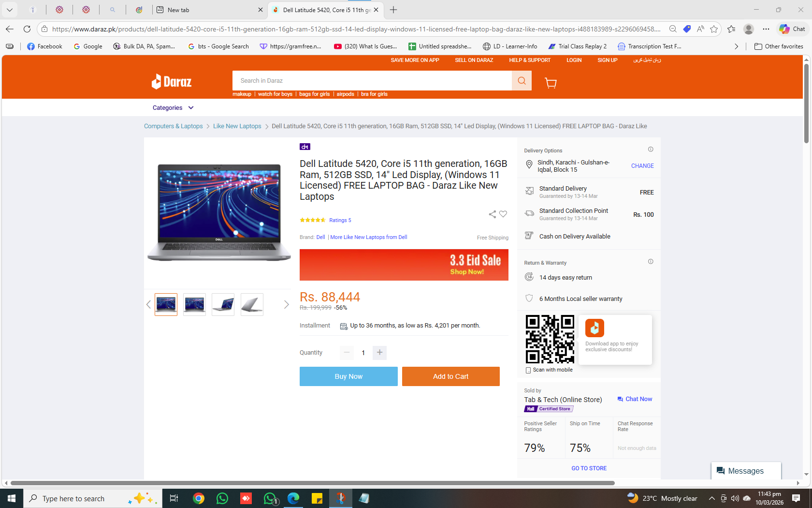The width and height of the screenshot is (812, 508).
Task: Open More Like New Laptops from Dell
Action: [x=369, y=237]
